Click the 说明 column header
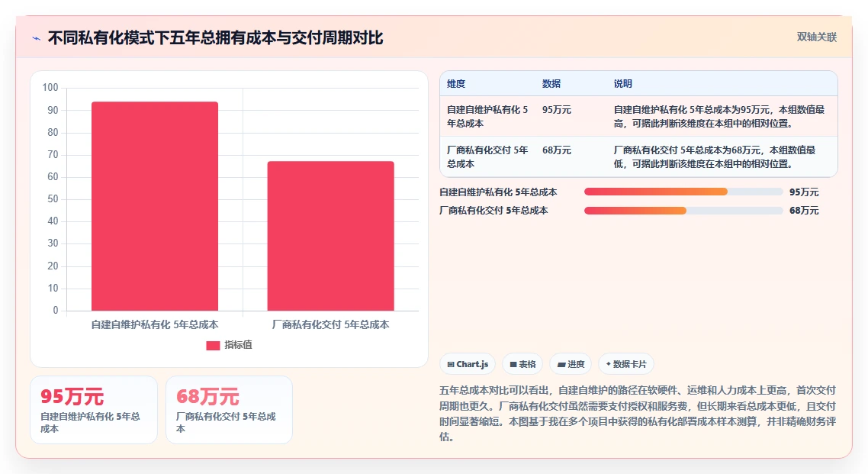 622,84
